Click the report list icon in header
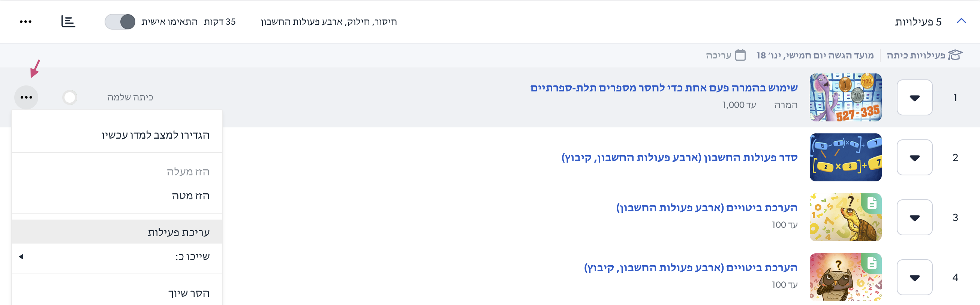 click(x=68, y=22)
